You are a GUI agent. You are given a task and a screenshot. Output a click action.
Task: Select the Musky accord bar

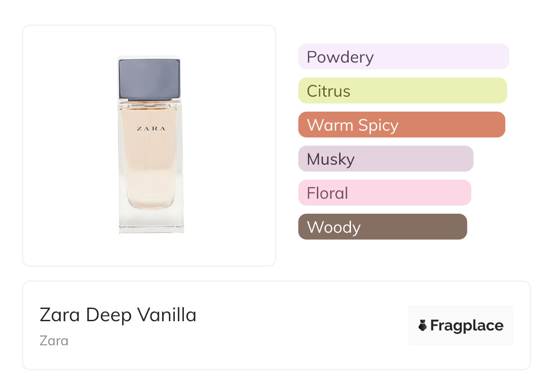pos(385,159)
